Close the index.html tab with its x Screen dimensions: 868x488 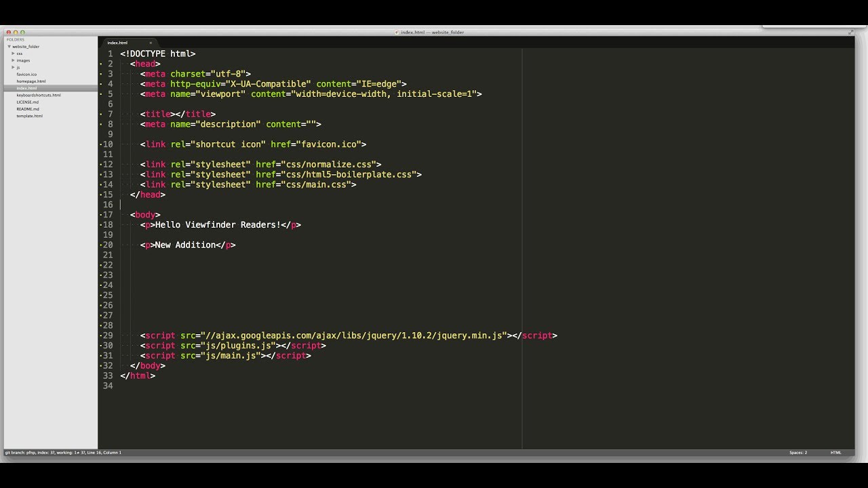pos(151,43)
